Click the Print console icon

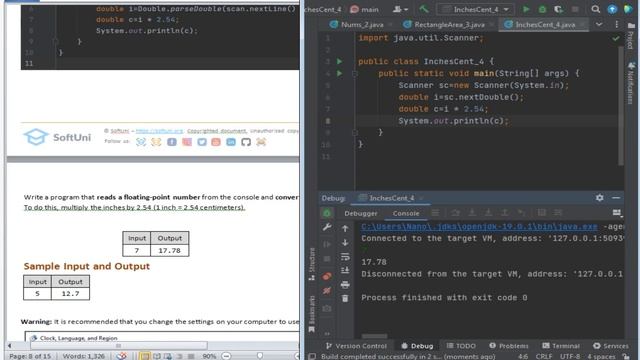[x=345, y=284]
